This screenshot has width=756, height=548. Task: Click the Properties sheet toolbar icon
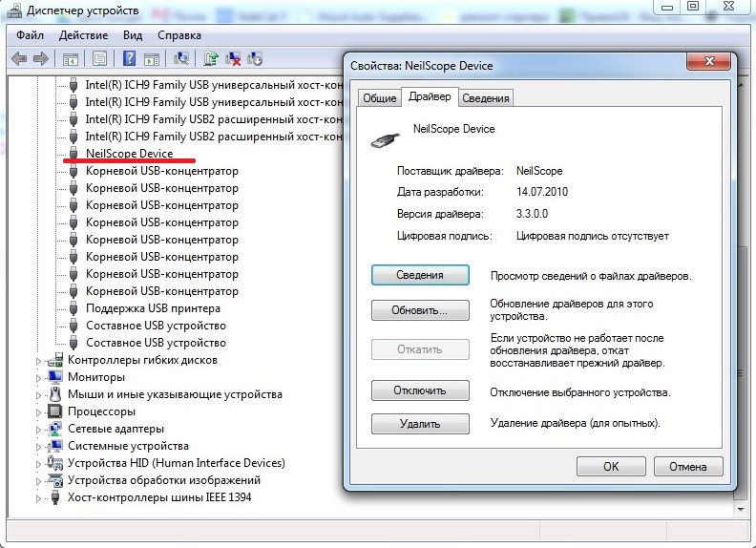pos(99,58)
